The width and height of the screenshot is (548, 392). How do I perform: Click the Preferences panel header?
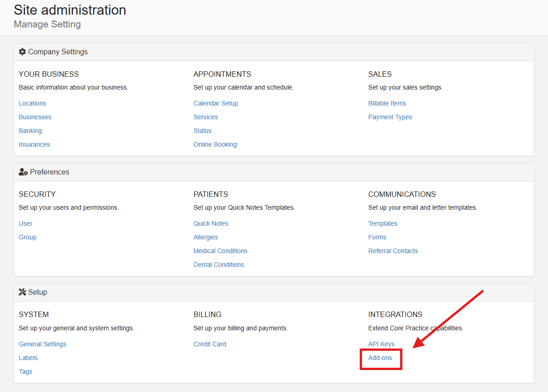pos(274,172)
